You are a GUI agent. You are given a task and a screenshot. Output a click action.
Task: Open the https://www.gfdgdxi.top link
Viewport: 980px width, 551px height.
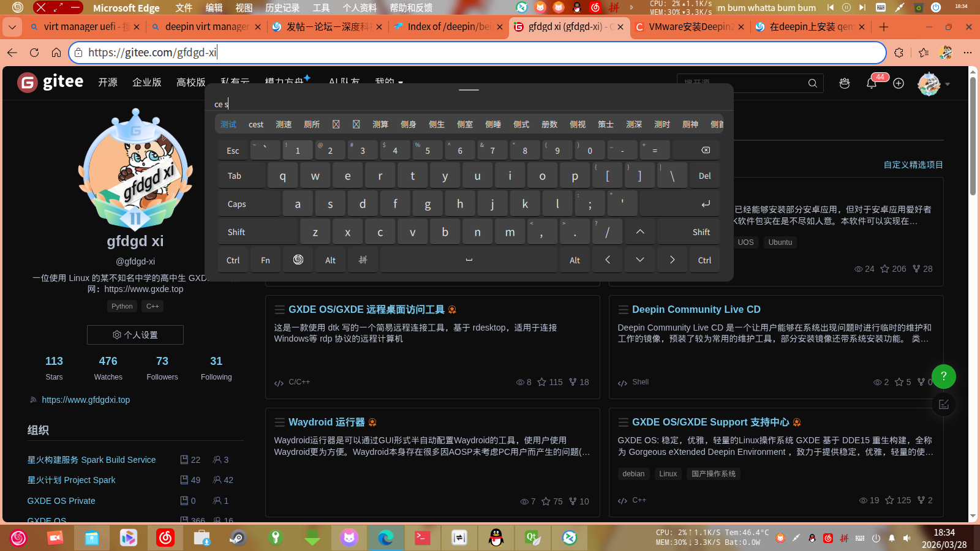coord(86,400)
